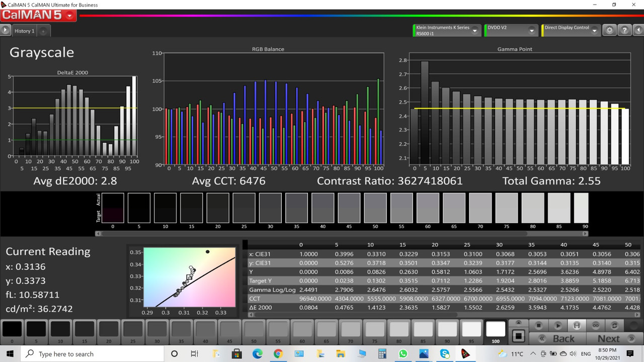644x362 pixels.
Task: Click the CIE chromaticity diagram
Action: [189, 277]
